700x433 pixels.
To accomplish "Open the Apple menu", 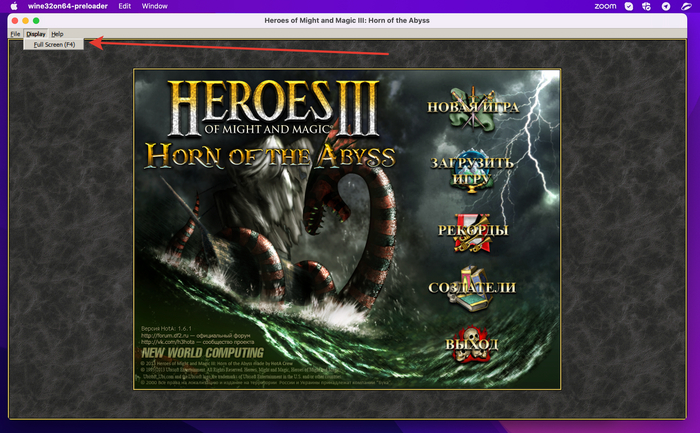I will click(14, 6).
